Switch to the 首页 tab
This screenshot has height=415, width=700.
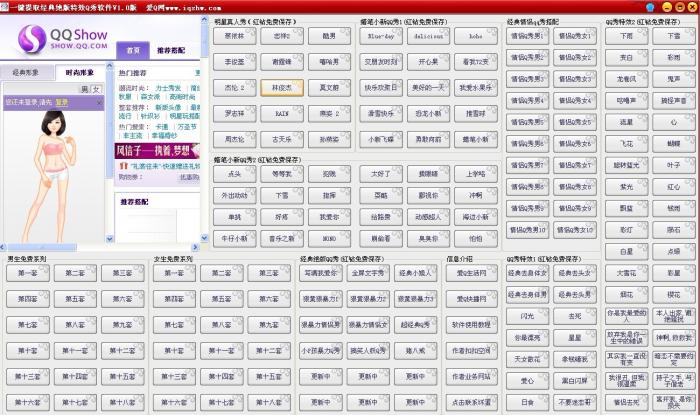(133, 50)
